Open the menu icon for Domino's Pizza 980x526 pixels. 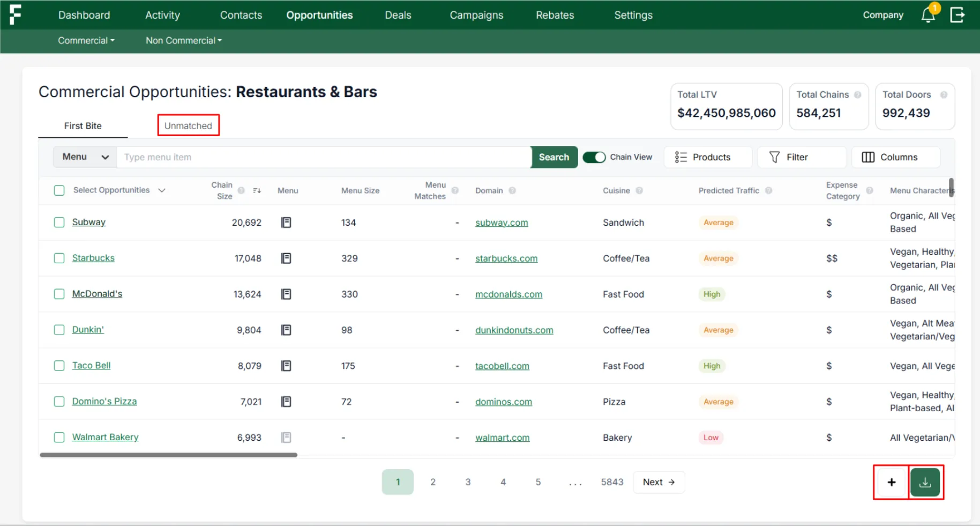tap(286, 402)
